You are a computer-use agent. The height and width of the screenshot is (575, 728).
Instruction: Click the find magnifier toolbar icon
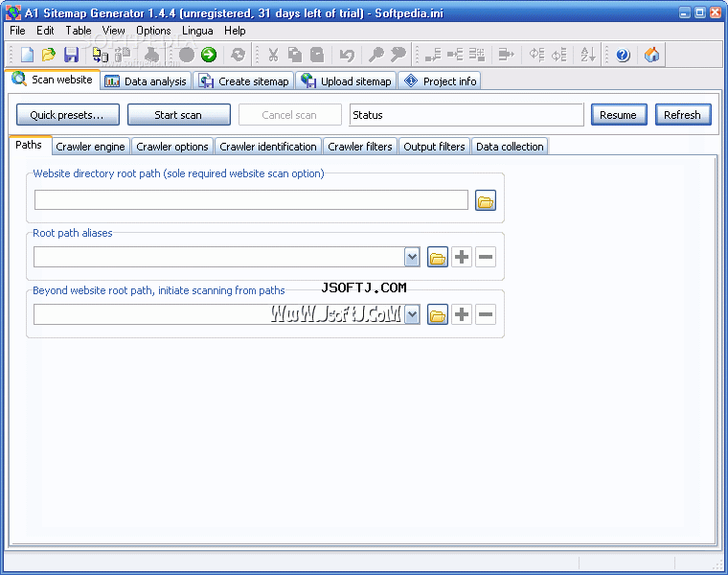click(375, 55)
